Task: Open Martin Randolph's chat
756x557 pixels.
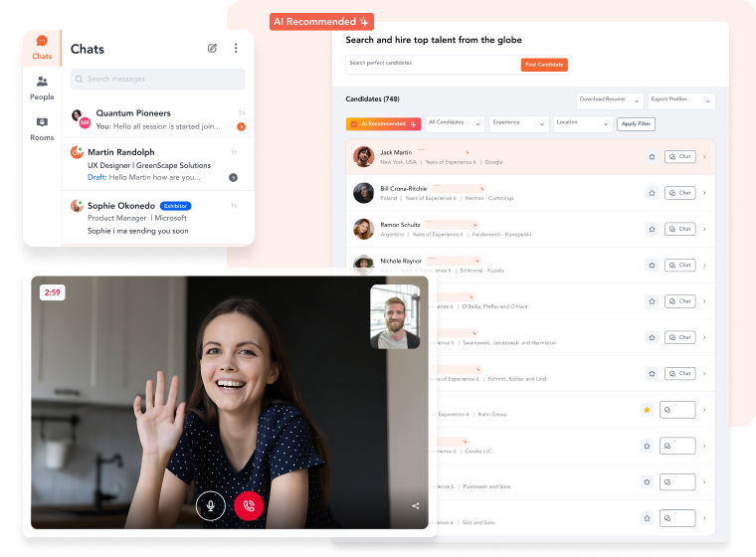Action: coord(158,164)
